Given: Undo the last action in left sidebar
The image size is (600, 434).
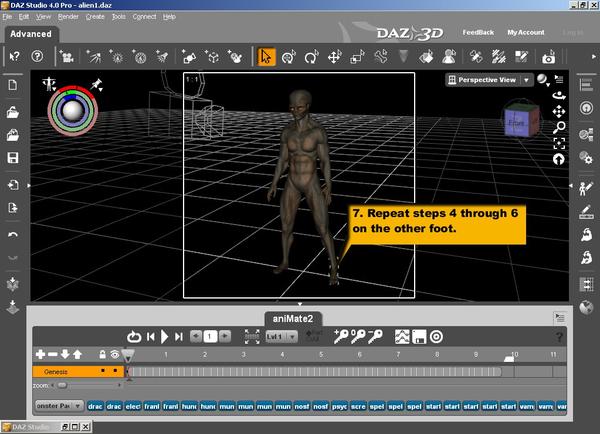Looking at the screenshot, I should pyautogui.click(x=13, y=235).
